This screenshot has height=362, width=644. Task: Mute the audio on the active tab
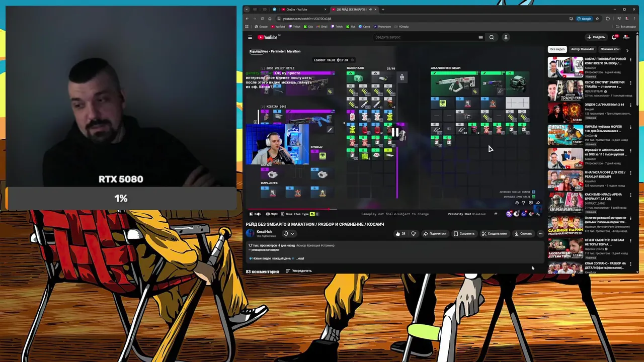pyautogui.click(x=370, y=10)
